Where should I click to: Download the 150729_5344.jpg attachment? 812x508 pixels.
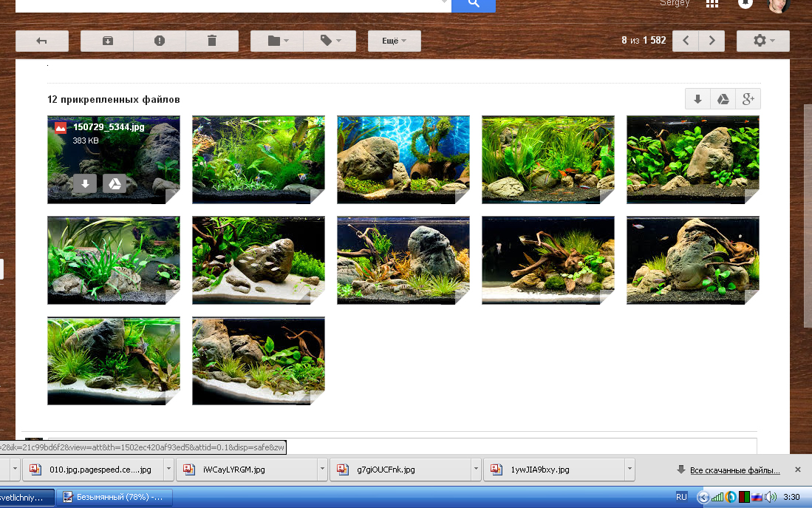tap(85, 183)
